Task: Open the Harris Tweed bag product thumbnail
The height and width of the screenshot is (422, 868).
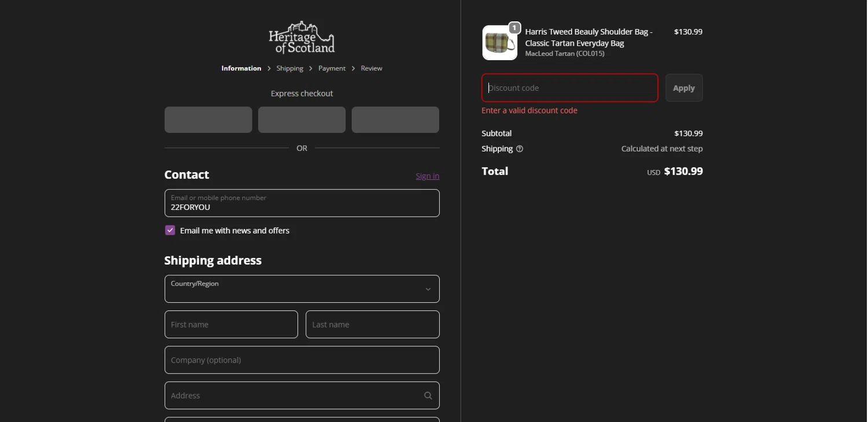Action: point(499,43)
